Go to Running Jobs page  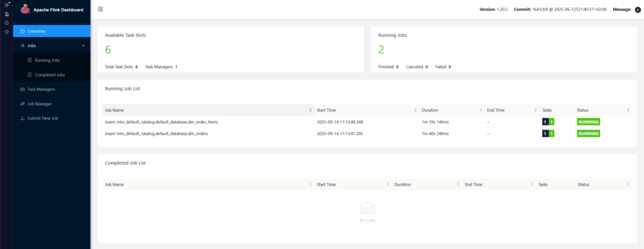click(52, 60)
